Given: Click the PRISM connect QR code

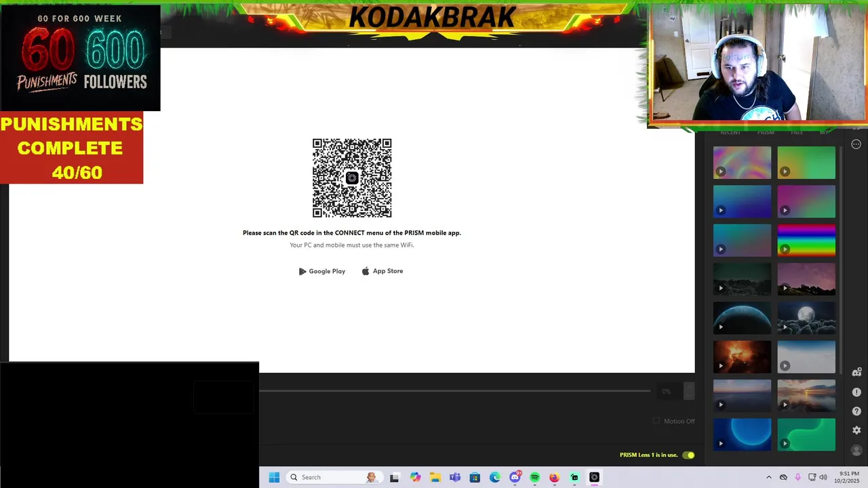Looking at the screenshot, I should [x=352, y=178].
